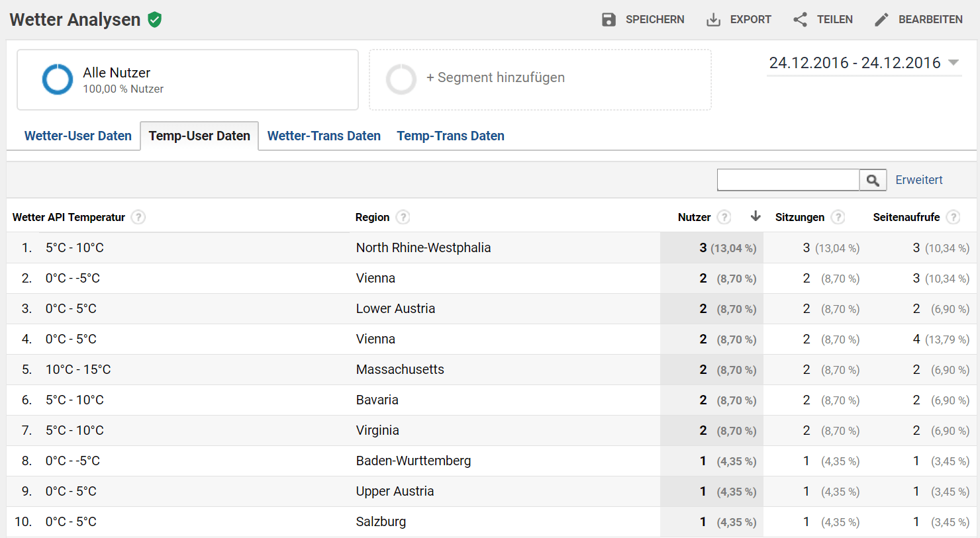
Task: Click the Teilen share icon
Action: click(x=800, y=20)
